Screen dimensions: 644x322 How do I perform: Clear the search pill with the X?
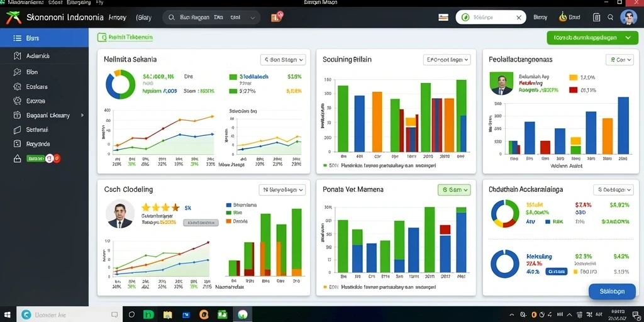[x=519, y=17]
